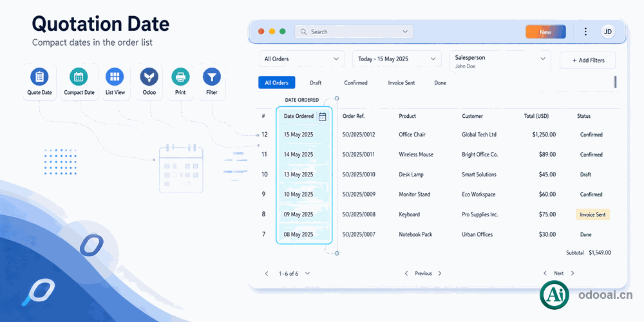Click the 09 May 2025 date cell
The height and width of the screenshot is (322, 644).
(299, 214)
